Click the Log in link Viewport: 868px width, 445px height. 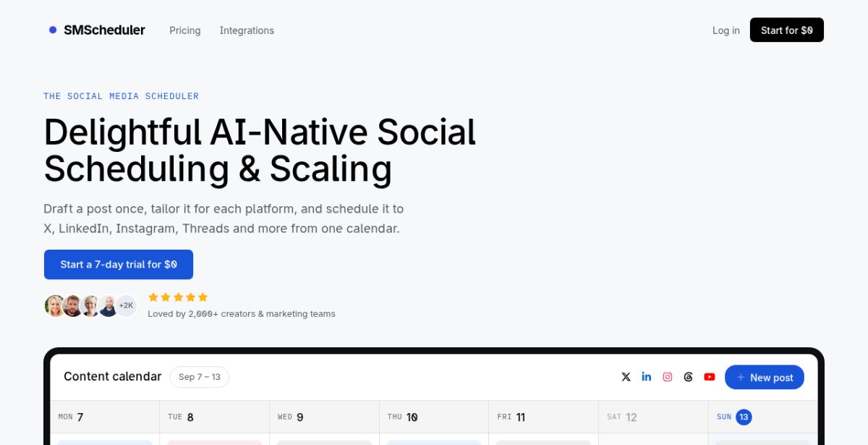pos(726,30)
